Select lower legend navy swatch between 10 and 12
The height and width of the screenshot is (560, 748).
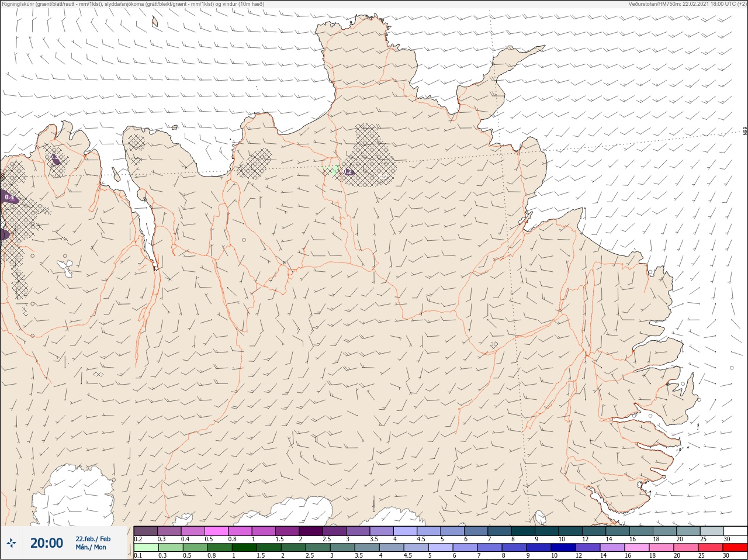coord(564,548)
